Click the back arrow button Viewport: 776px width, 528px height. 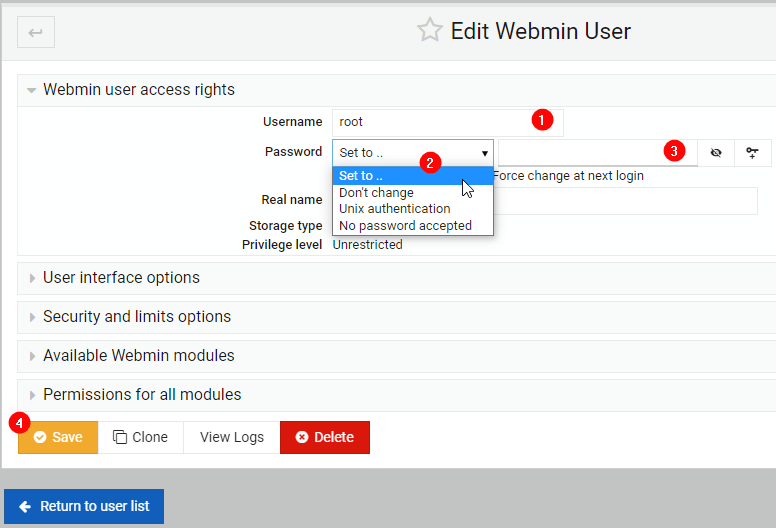pos(36,32)
